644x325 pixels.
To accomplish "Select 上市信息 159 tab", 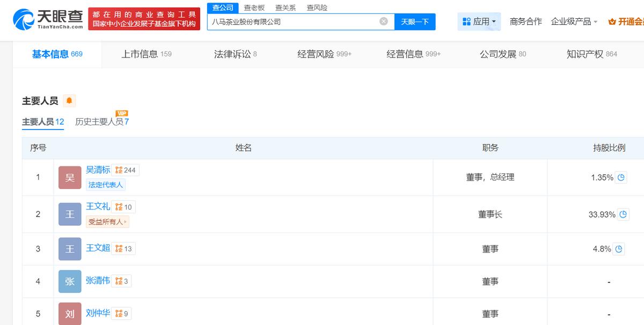I will coord(147,54).
